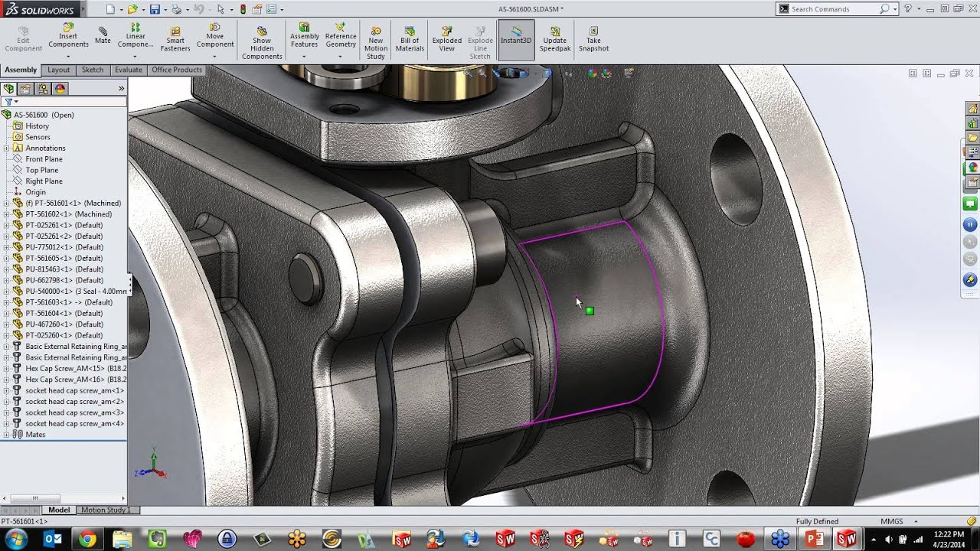Select the Model tab at bottom
This screenshot has width=980, height=551.
[x=59, y=510]
